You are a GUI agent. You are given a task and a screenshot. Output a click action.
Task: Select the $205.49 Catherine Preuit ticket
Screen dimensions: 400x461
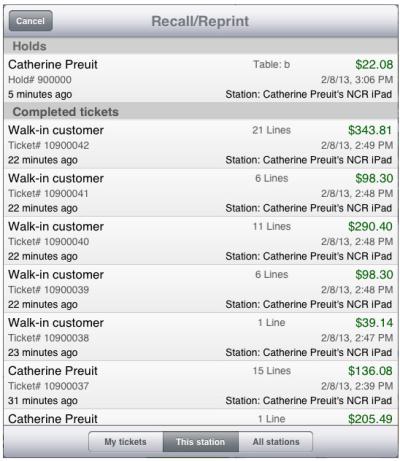[x=200, y=417]
